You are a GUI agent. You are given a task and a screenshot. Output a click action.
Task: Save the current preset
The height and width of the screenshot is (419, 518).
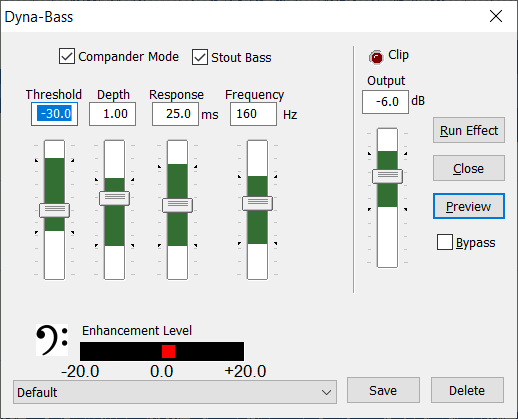click(383, 390)
